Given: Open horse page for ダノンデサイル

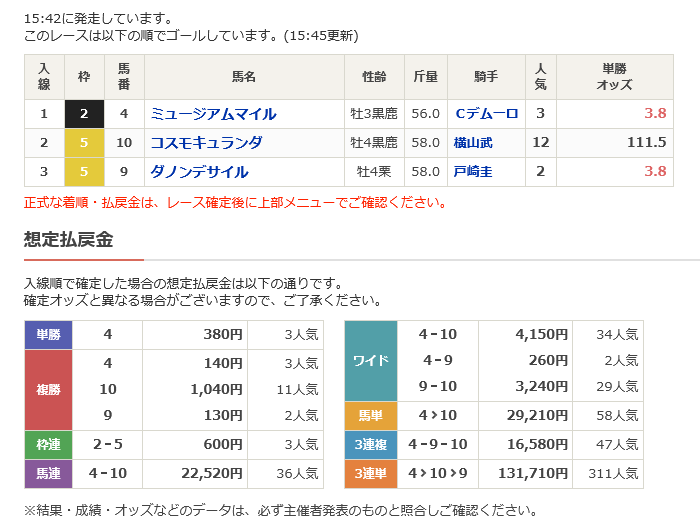Looking at the screenshot, I should tap(199, 172).
